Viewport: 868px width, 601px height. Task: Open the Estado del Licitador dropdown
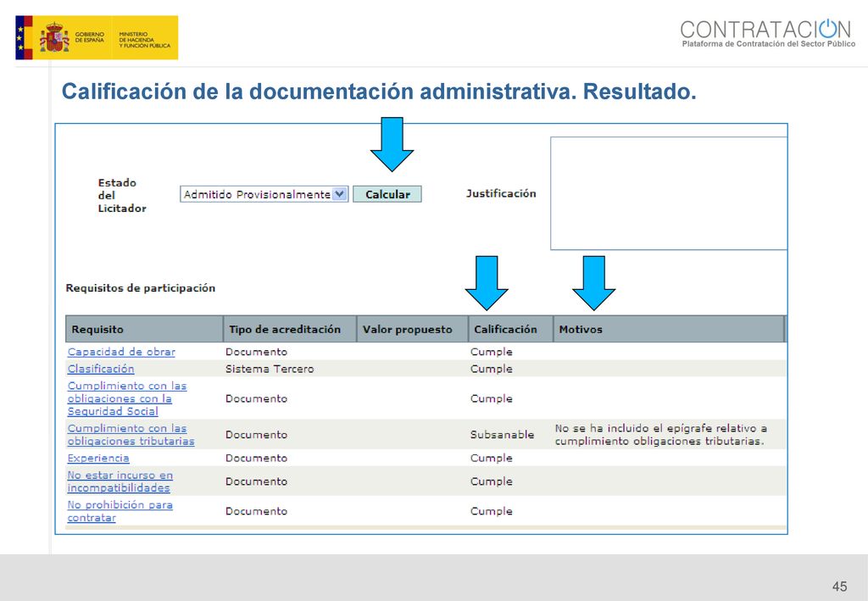[264, 194]
